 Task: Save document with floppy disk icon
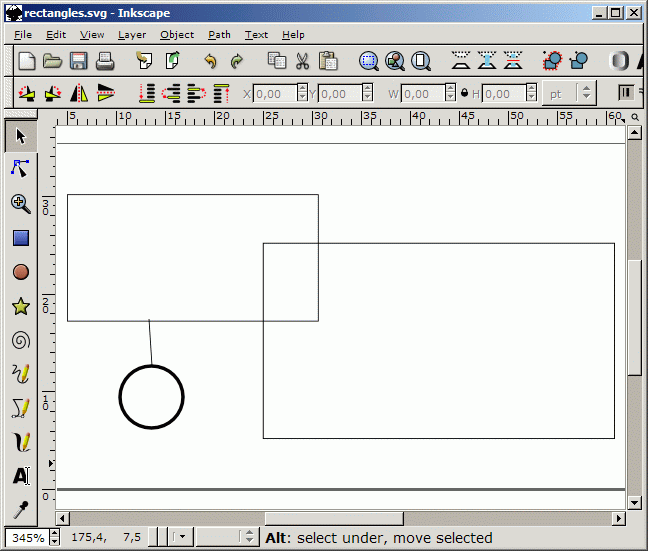79,61
